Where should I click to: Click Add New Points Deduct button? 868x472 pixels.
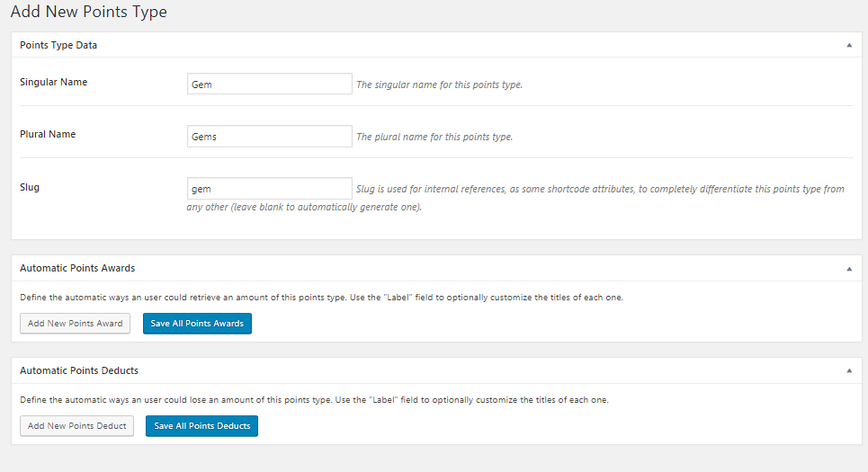pyautogui.click(x=77, y=426)
